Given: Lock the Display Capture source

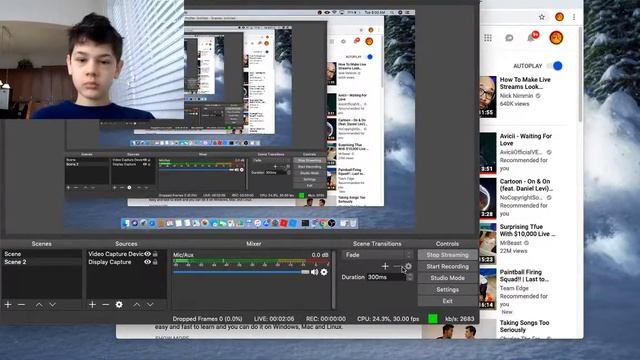Looking at the screenshot, I should pos(156,262).
